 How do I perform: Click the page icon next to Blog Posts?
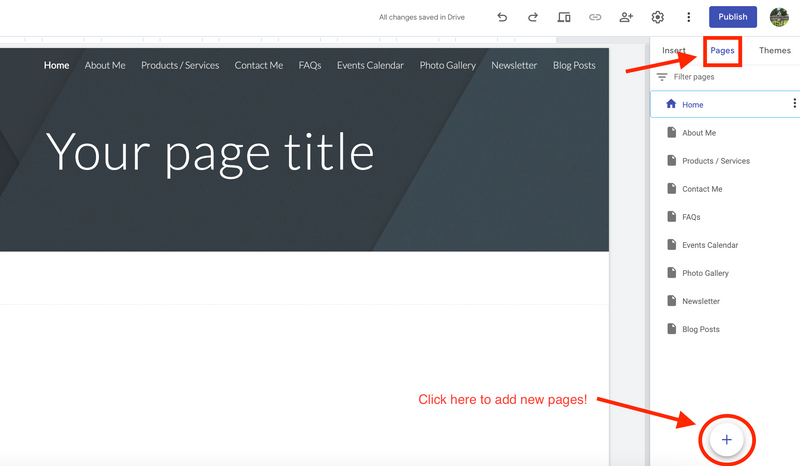(x=671, y=329)
